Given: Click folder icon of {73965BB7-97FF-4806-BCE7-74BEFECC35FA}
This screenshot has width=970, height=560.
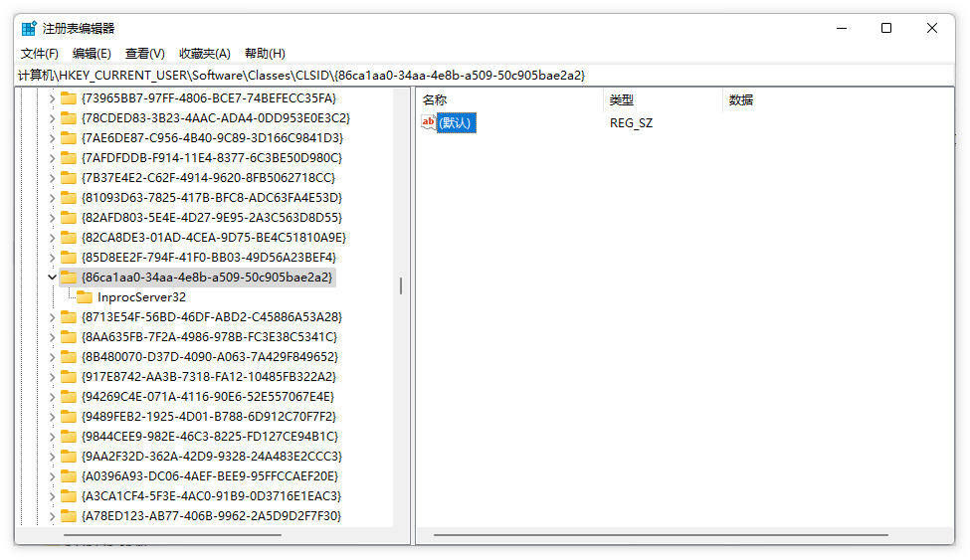Looking at the screenshot, I should pyautogui.click(x=68, y=97).
